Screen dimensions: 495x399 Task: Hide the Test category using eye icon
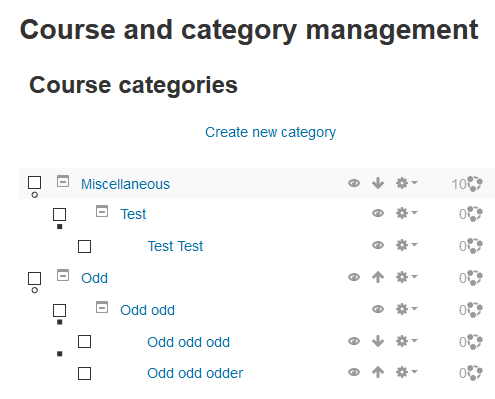click(378, 213)
